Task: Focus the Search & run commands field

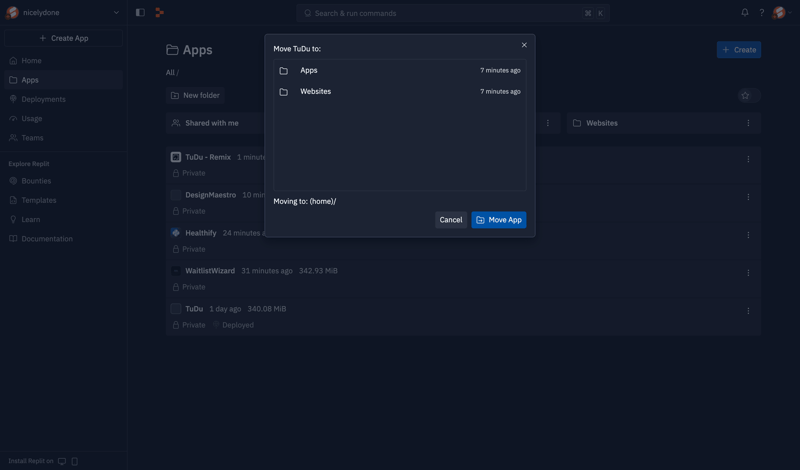Action: click(453, 13)
